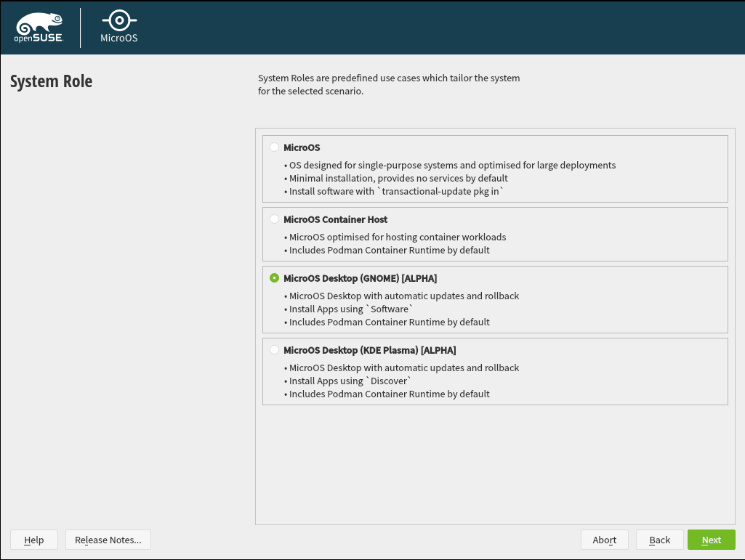Click 'System Roles are predefined use cases' description

pos(389,84)
